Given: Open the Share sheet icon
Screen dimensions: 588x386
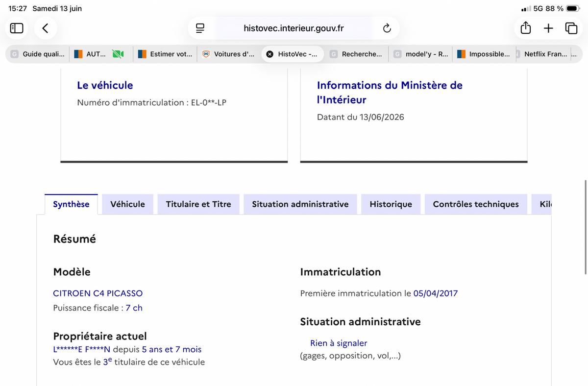Looking at the screenshot, I should (x=525, y=28).
